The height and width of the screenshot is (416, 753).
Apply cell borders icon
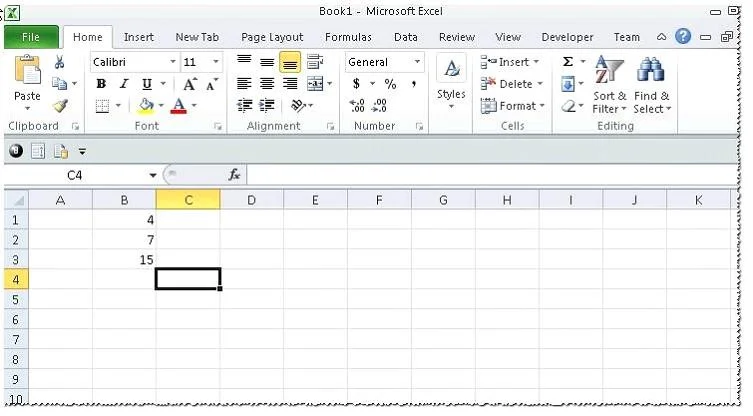(102, 106)
